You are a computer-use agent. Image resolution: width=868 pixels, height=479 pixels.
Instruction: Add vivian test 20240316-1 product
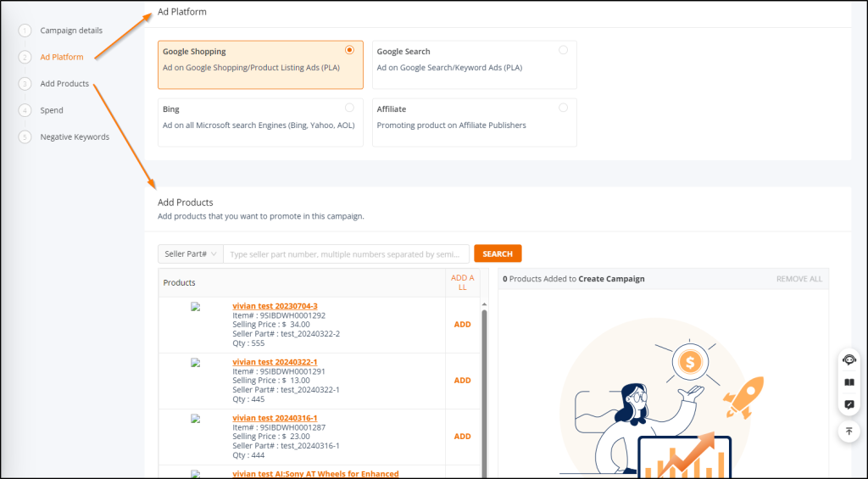[462, 437]
